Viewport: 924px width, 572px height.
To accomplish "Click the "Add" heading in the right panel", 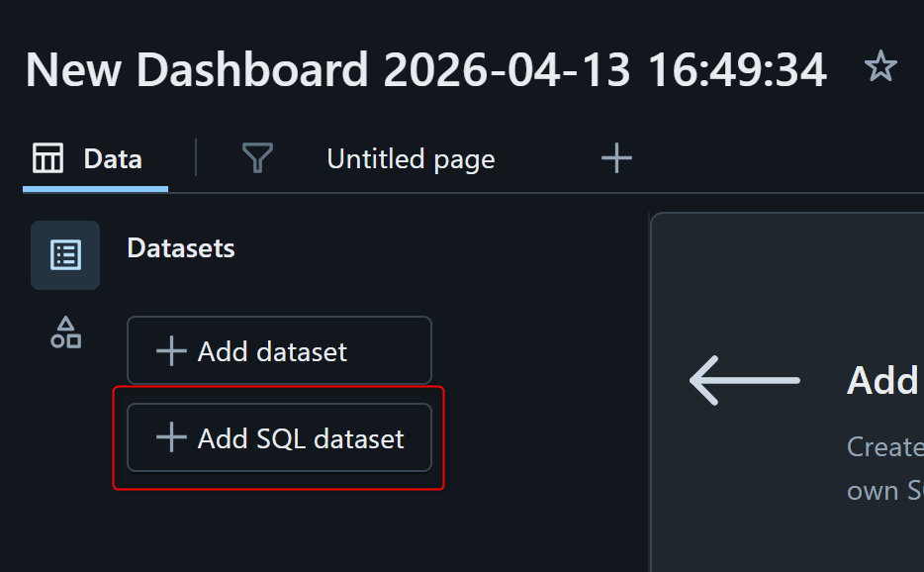I will click(883, 380).
